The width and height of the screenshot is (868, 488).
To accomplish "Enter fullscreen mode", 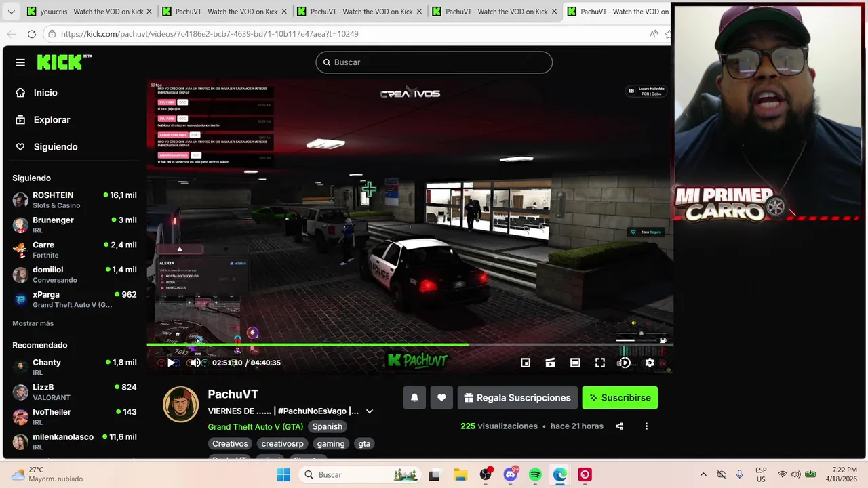I will (600, 363).
